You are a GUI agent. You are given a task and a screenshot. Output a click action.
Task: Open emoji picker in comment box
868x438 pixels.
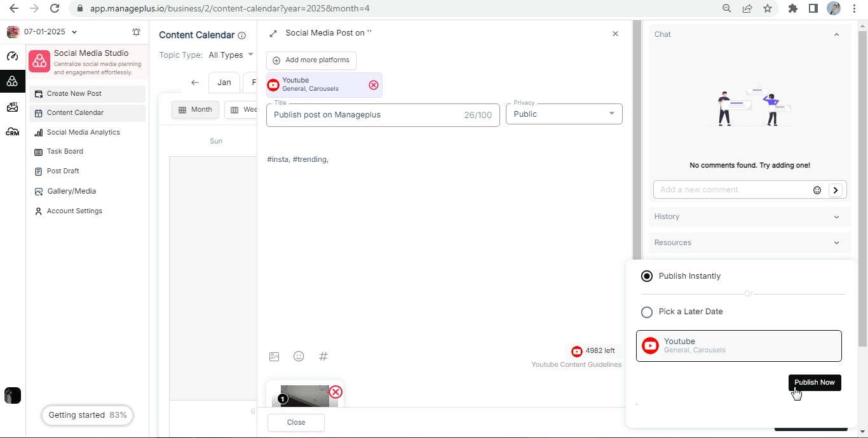pyautogui.click(x=817, y=190)
